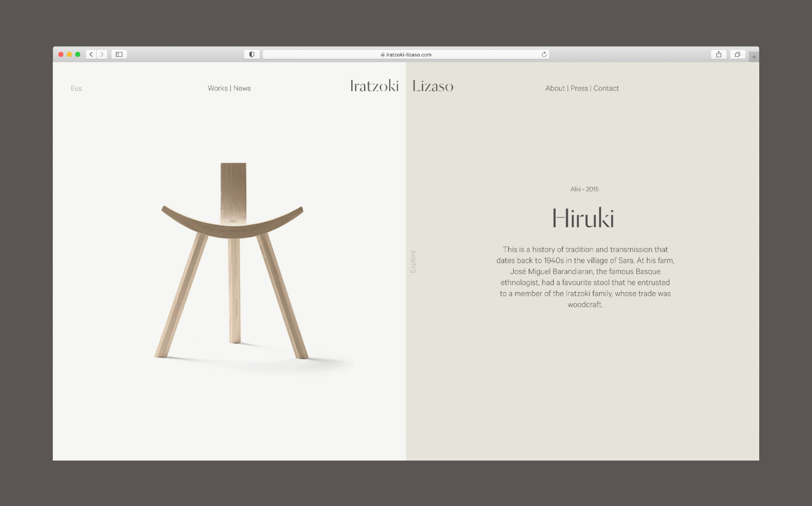Switch language to Eus
Screen dimensions: 812x506
[x=76, y=88]
